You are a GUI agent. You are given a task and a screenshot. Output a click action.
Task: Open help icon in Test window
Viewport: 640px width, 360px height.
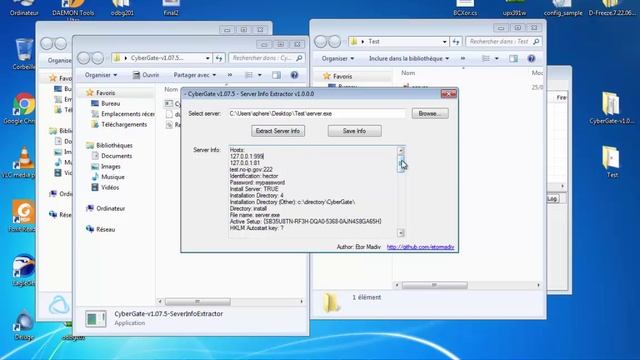point(531,59)
